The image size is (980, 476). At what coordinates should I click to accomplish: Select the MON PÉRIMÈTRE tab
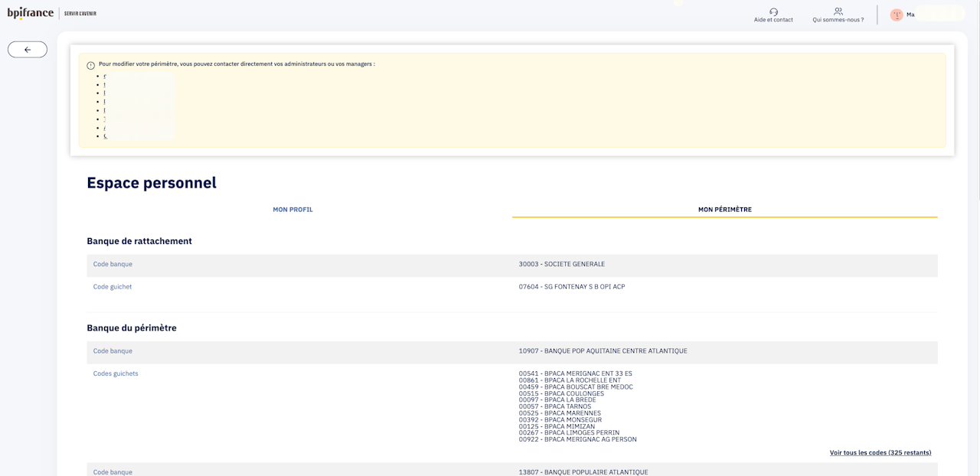tap(724, 210)
